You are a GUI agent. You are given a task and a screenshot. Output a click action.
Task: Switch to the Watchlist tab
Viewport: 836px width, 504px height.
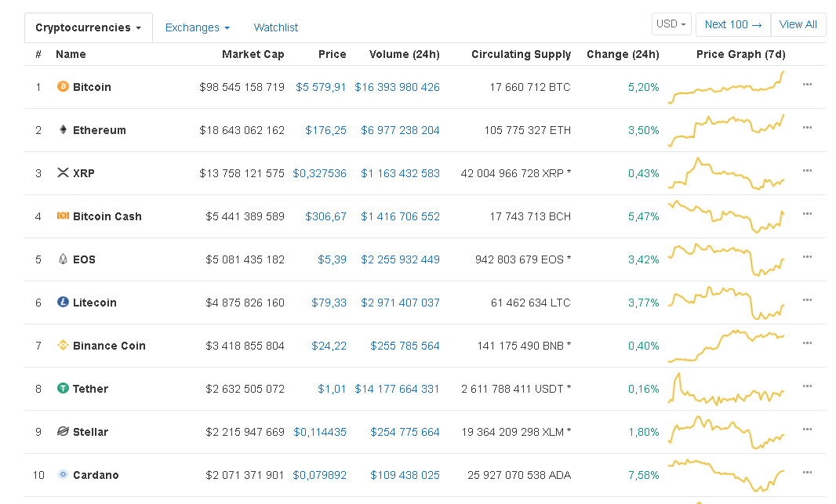click(x=276, y=27)
